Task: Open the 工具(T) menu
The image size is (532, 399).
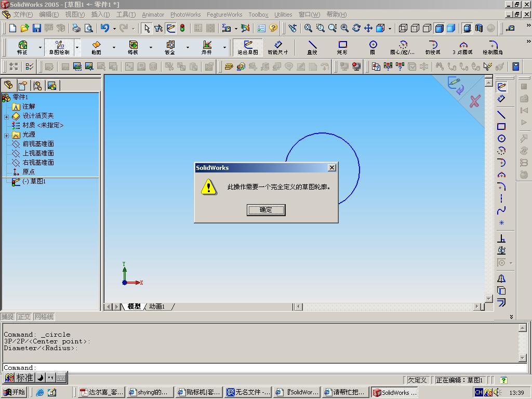Action: pyautogui.click(x=126, y=15)
